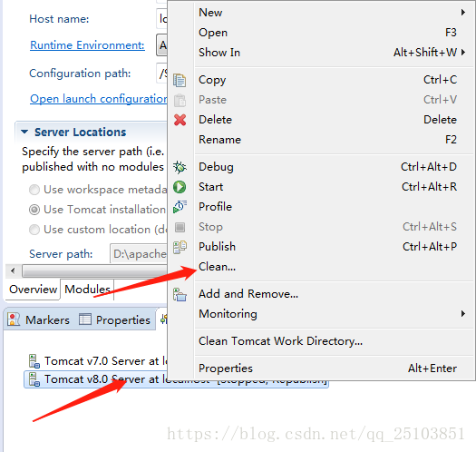Click the grey Stop square icon
476x452 pixels.
point(180,227)
